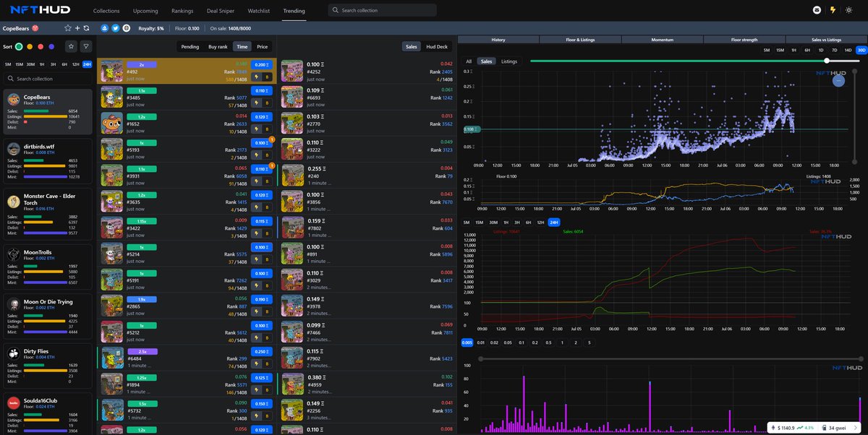Click the B icon for #3931

click(267, 181)
